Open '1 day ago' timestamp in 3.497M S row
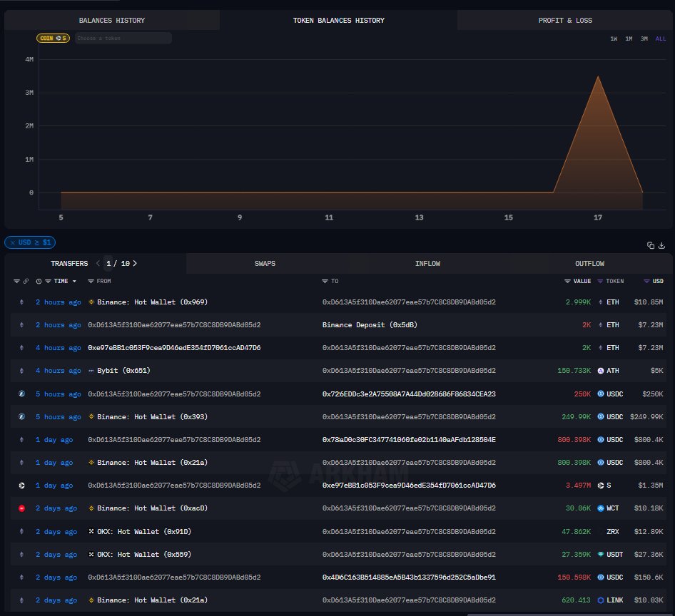This screenshot has width=675, height=616. [54, 486]
